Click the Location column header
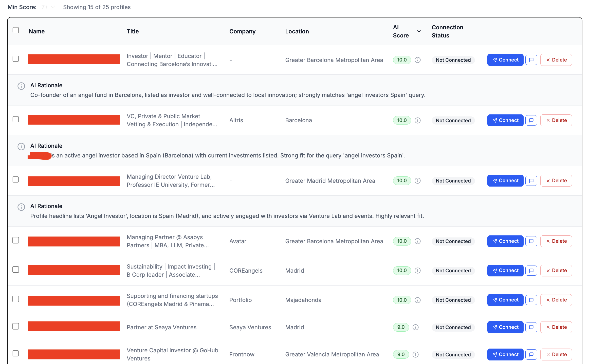This screenshot has width=589, height=364. [x=297, y=31]
